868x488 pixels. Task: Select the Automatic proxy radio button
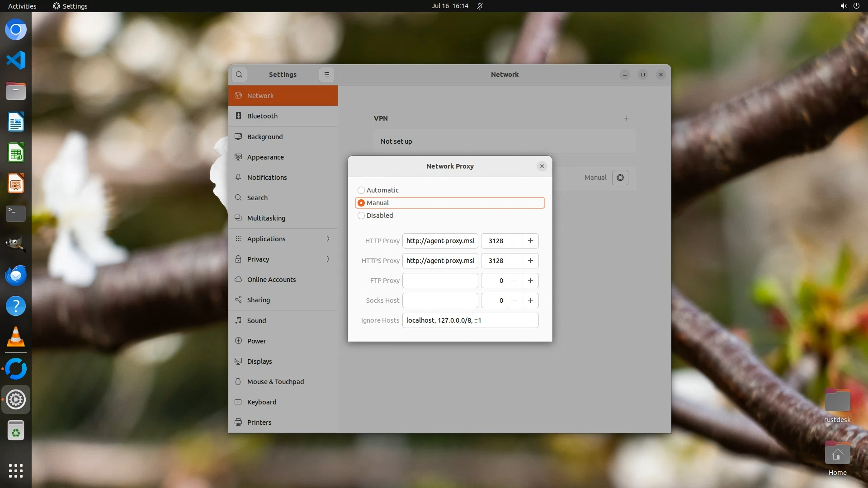pos(361,190)
